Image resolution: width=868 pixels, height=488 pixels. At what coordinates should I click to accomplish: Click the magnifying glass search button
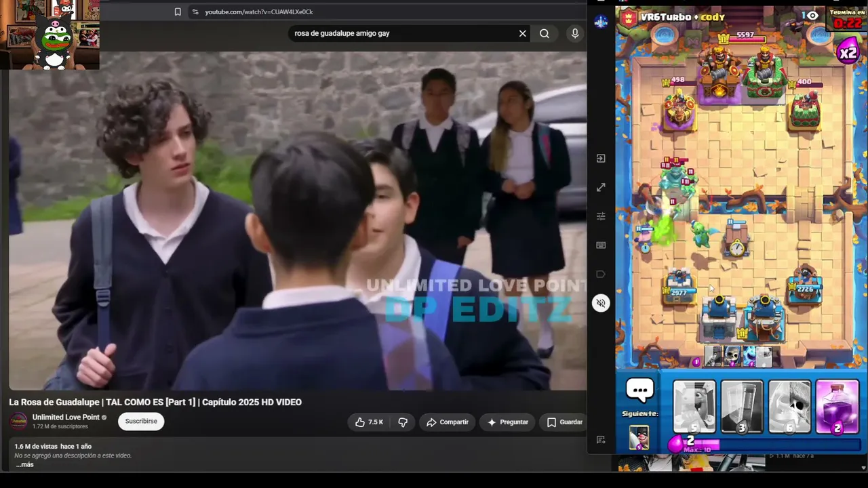point(545,33)
